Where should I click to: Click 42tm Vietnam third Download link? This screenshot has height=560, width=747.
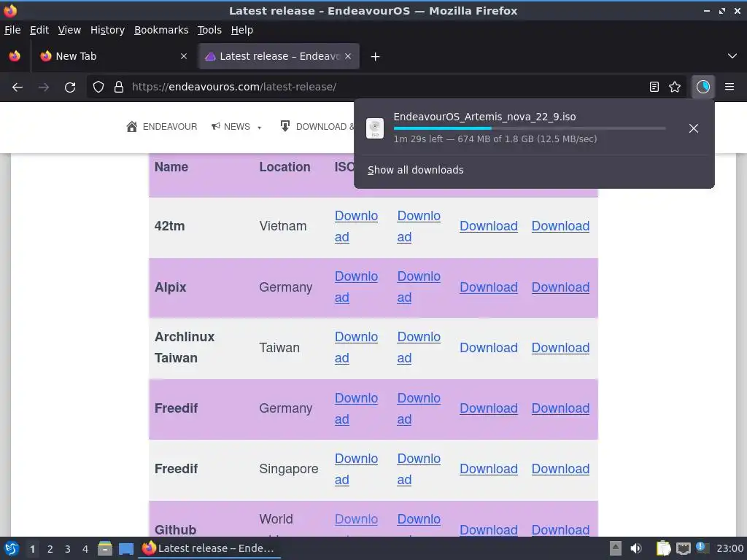[x=488, y=226]
